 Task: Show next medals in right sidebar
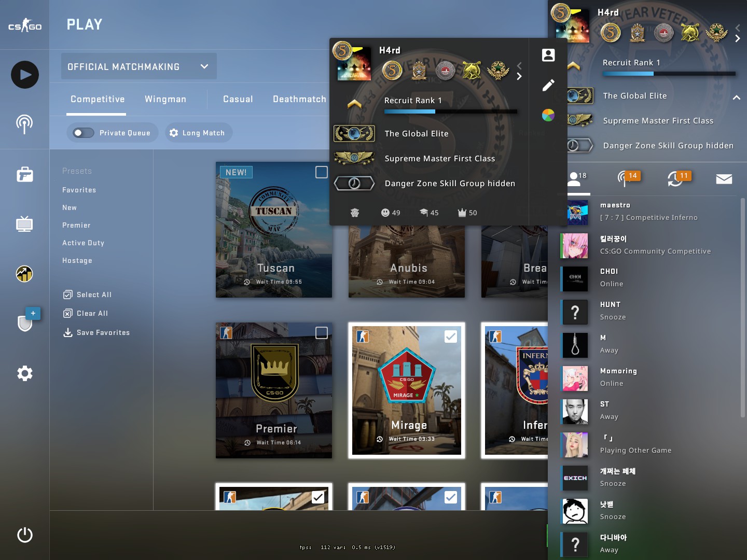click(738, 38)
